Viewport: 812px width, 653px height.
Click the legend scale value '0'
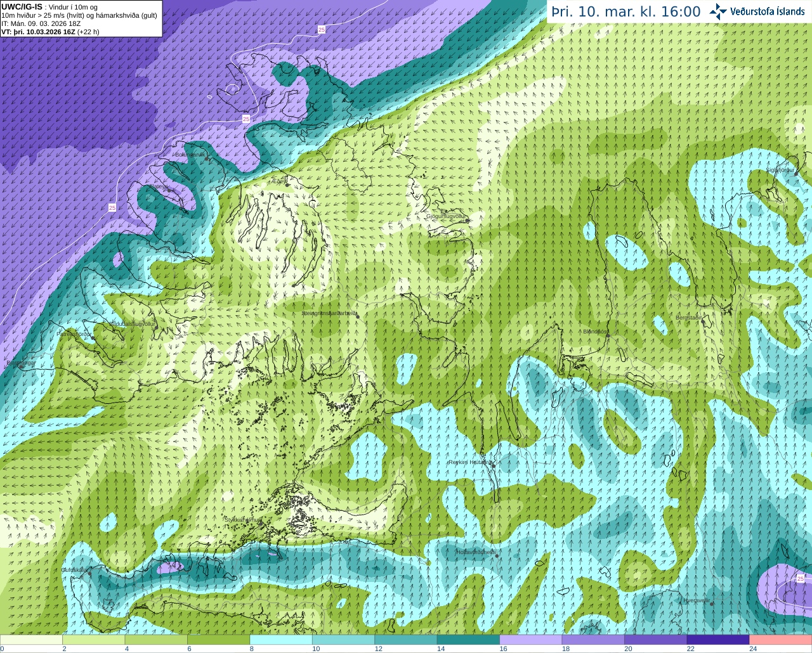coord(3,649)
